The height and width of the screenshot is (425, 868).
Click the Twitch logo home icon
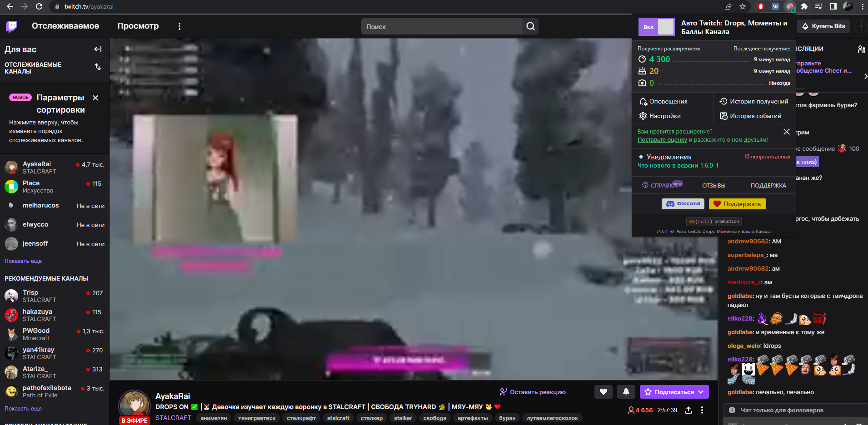pyautogui.click(x=12, y=26)
